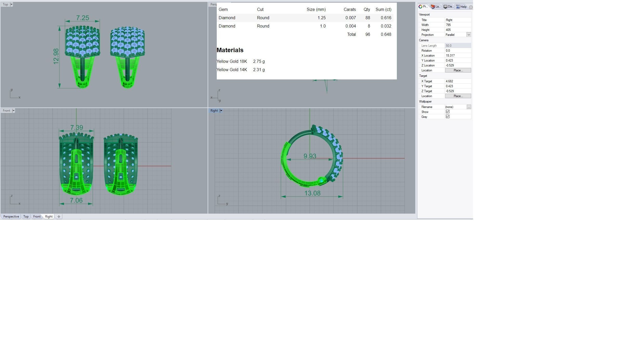The image size is (644, 351).
Task: Click the viewport Title field showing Right
Action: click(457, 20)
